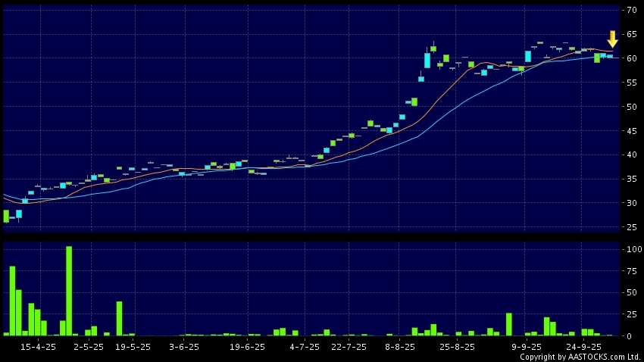Click the tallest green volume bar
Screen dimensions: 644x362
pyautogui.click(x=69, y=291)
